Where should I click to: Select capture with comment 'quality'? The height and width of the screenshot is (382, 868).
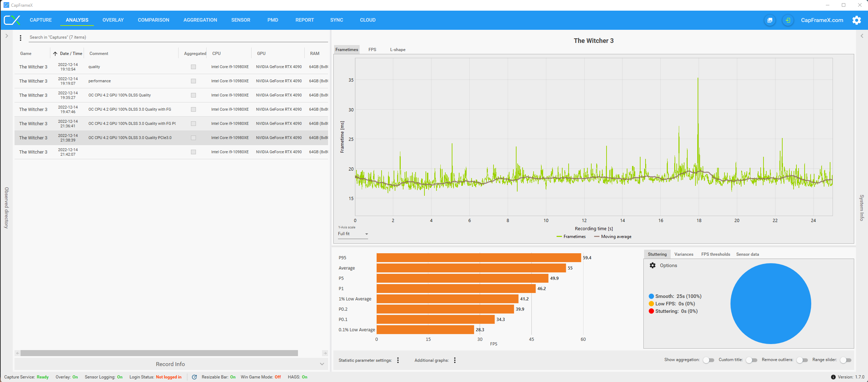pos(171,67)
